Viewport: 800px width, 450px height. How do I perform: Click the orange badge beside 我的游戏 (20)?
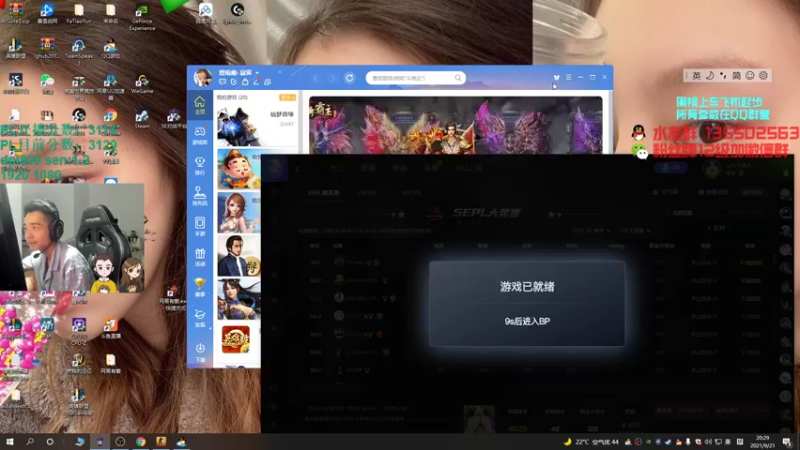coord(287,97)
